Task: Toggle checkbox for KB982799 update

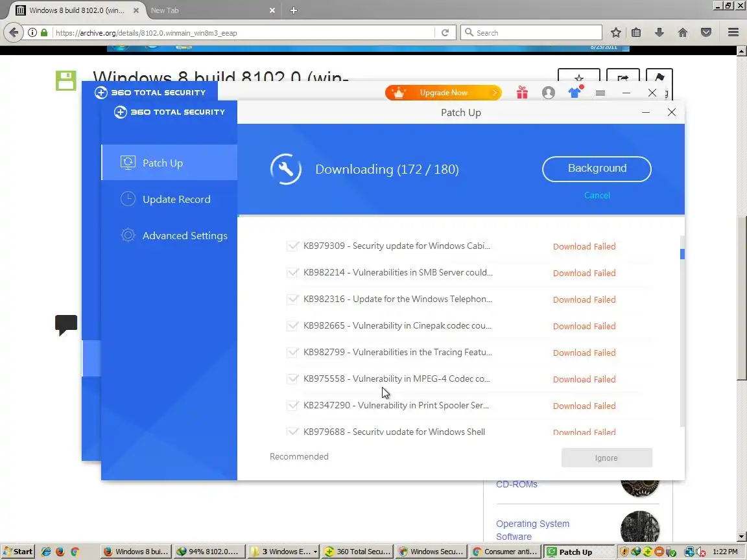Action: point(292,353)
